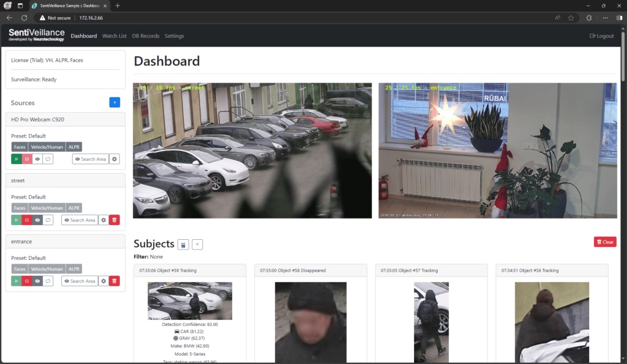Open the Subjects filter dropdown
Image resolution: width=627 pixels, height=364 pixels.
point(197,245)
